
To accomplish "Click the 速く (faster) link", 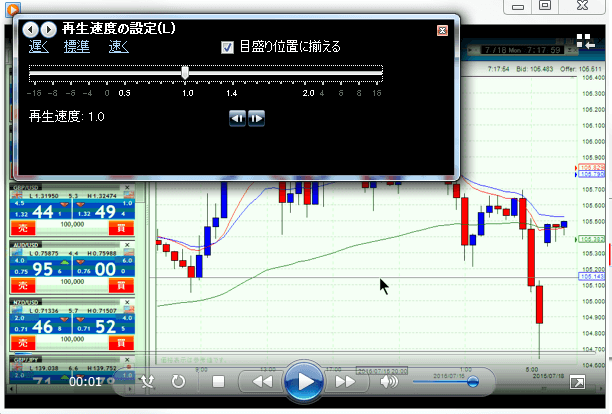I will coord(118,46).
